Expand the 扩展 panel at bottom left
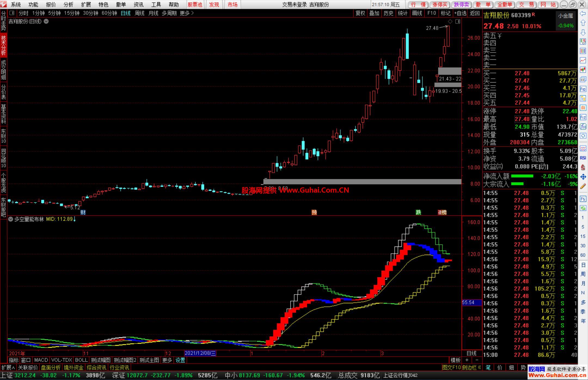588x380 pixels. [8, 367]
